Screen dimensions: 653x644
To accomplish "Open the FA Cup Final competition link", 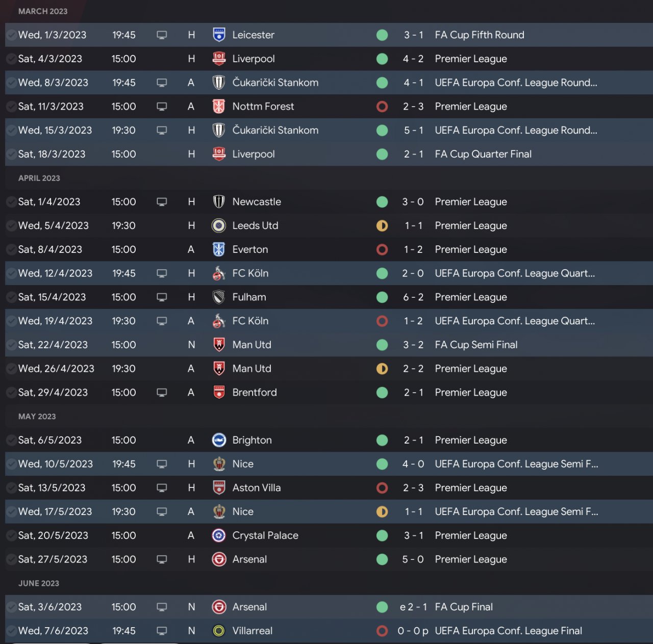I will click(464, 607).
